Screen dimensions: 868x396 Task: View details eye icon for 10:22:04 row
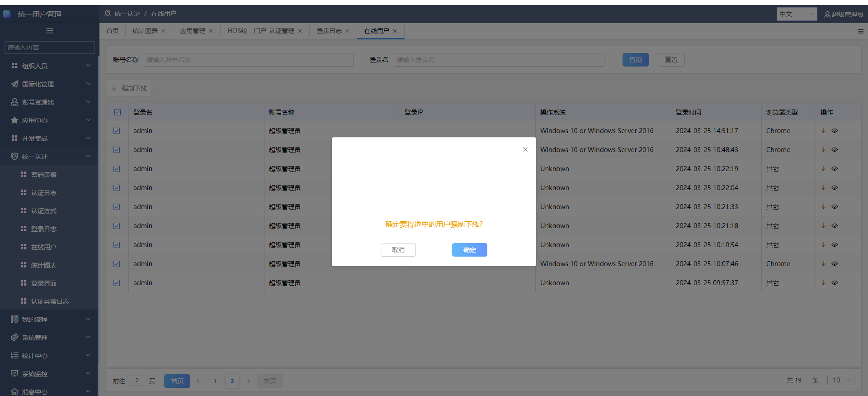(835, 187)
